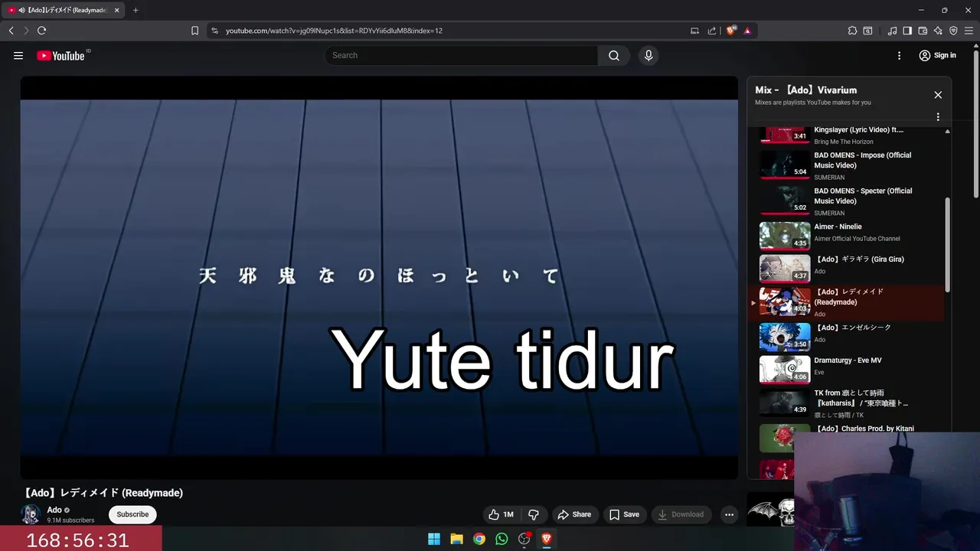Go forward with the browser forward arrow

[x=26, y=31]
